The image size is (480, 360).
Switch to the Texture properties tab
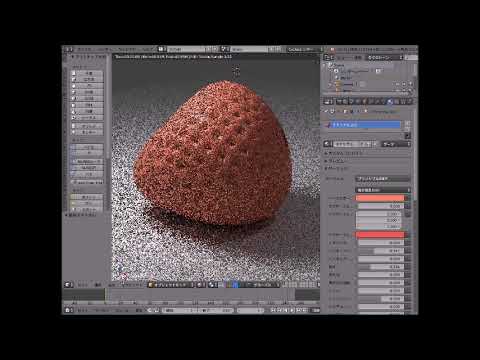pos(397,101)
